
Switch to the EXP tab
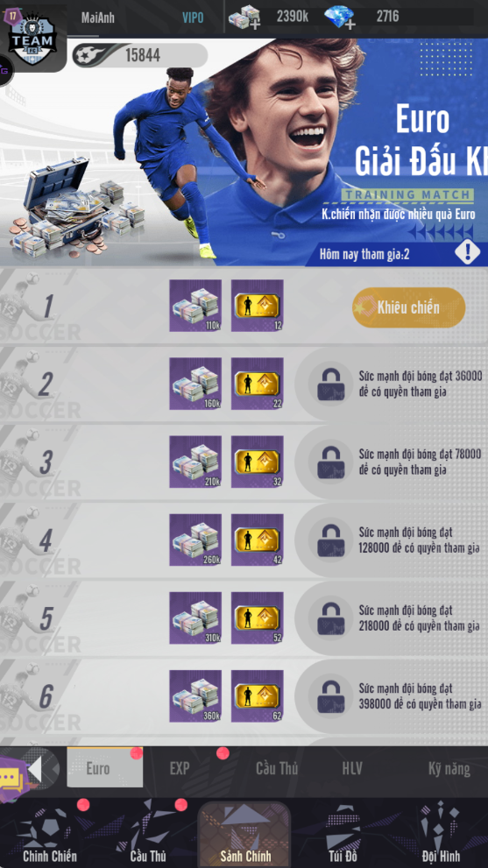click(x=180, y=768)
